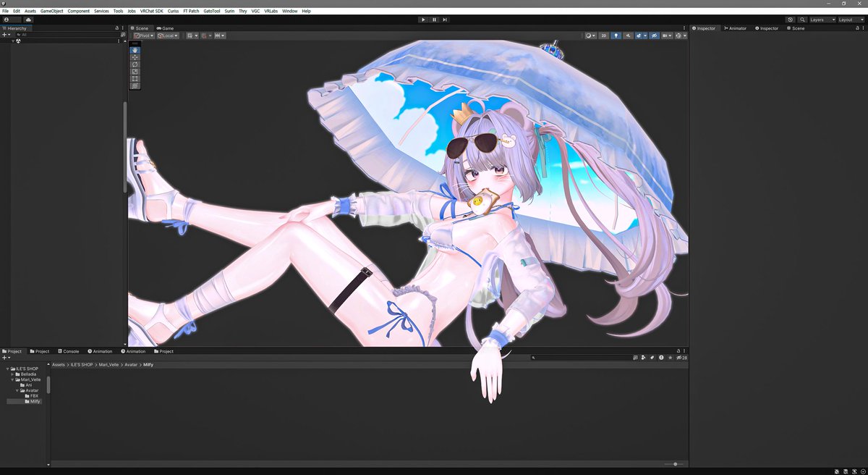Select the Move tool in scene toolbar
Viewport: 868px width, 475px height.
tap(135, 57)
